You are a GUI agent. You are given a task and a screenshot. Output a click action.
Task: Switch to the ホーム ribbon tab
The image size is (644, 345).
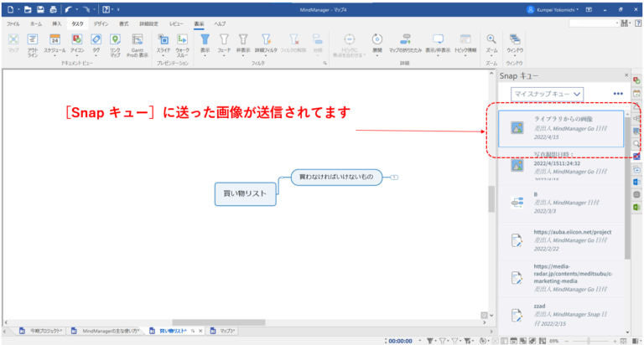[36, 23]
